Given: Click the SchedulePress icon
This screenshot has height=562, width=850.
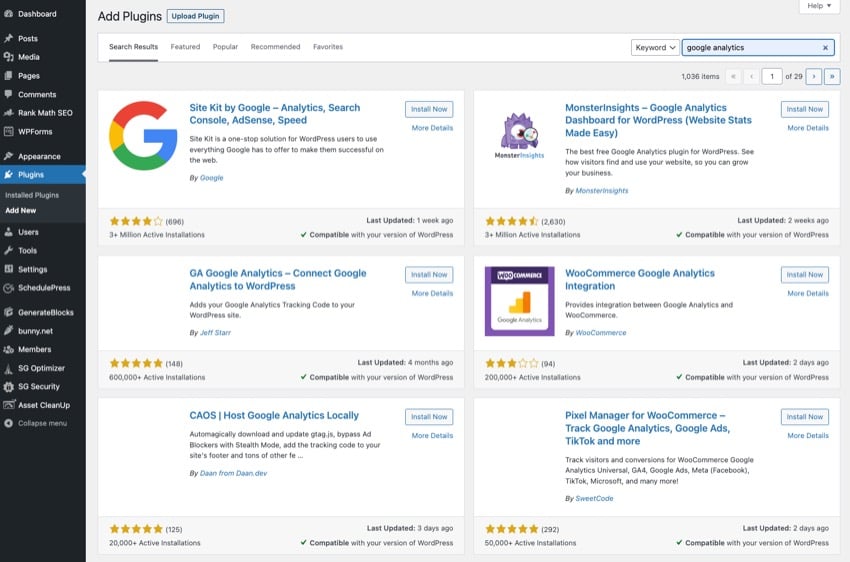Looking at the screenshot, I should (x=9, y=288).
